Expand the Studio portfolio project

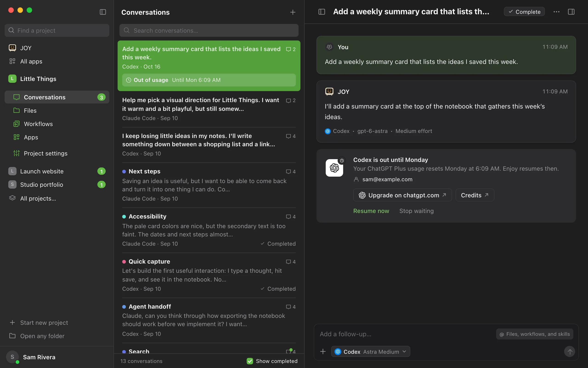point(57,184)
